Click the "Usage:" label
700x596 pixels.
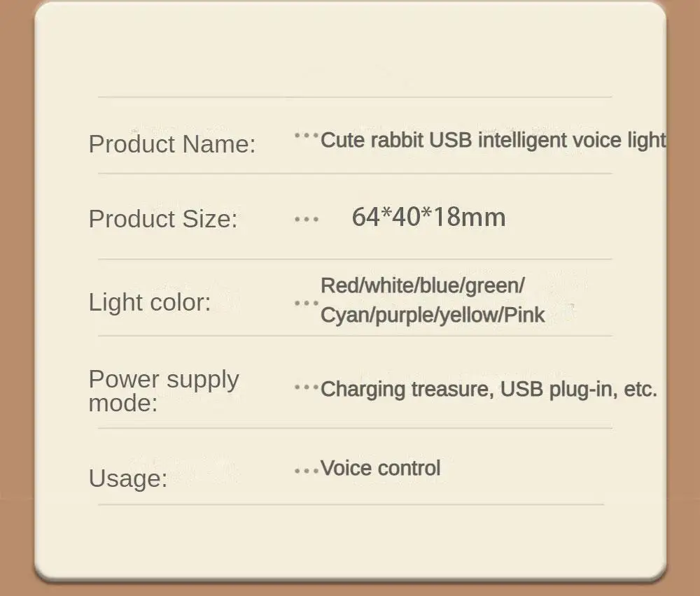tap(128, 478)
